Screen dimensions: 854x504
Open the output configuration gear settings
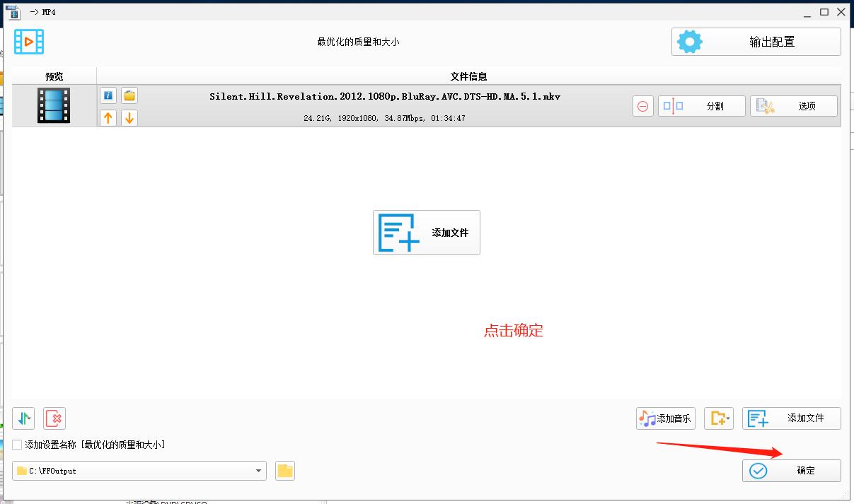tap(755, 41)
